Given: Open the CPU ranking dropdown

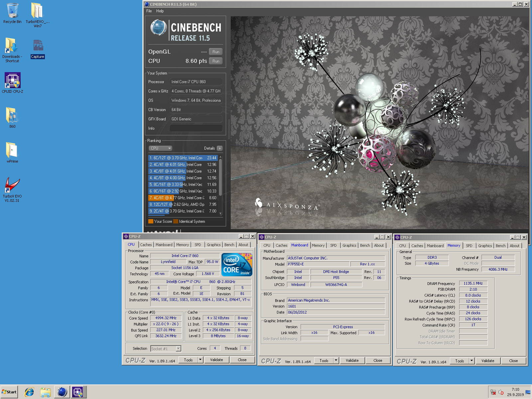Looking at the screenshot, I should click(x=160, y=148).
